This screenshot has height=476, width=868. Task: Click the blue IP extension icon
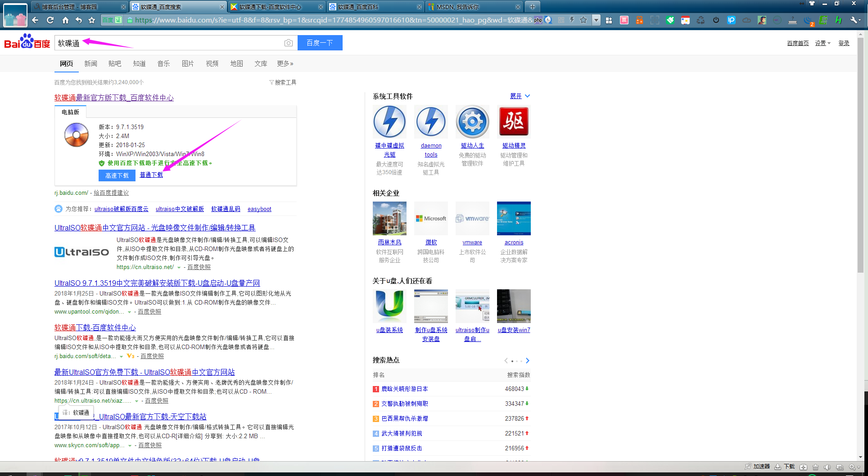click(731, 20)
